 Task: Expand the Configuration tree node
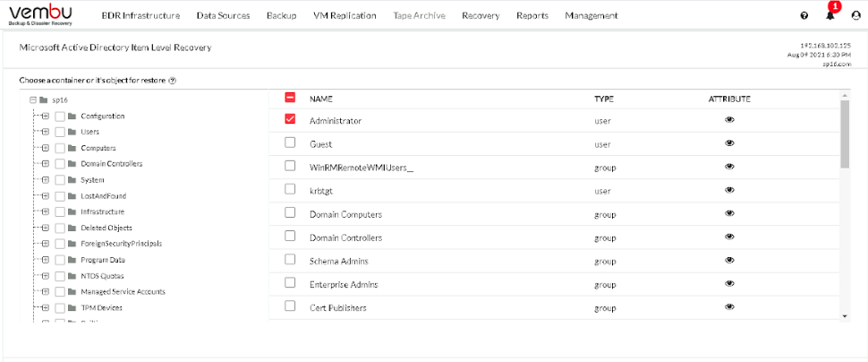(x=46, y=116)
